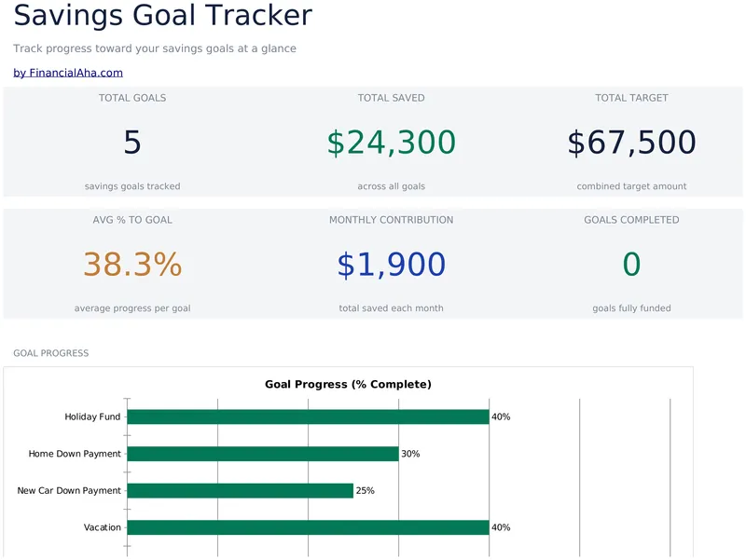Click 'total saved each month' caption
This screenshot has height=560, width=746.
point(391,308)
